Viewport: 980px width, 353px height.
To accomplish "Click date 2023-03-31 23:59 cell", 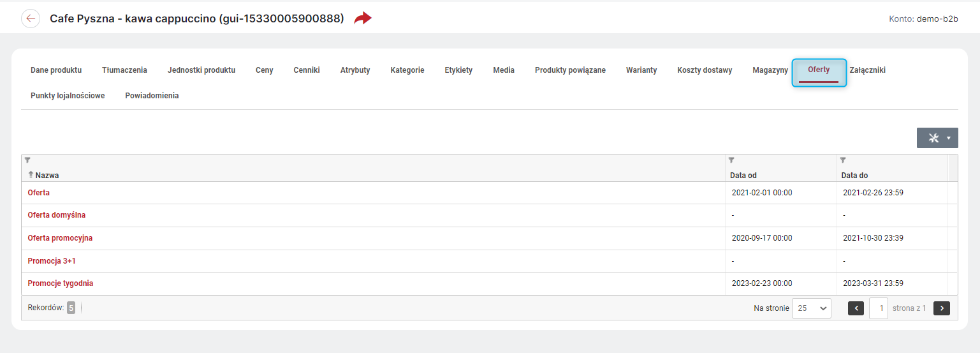I will click(x=873, y=283).
